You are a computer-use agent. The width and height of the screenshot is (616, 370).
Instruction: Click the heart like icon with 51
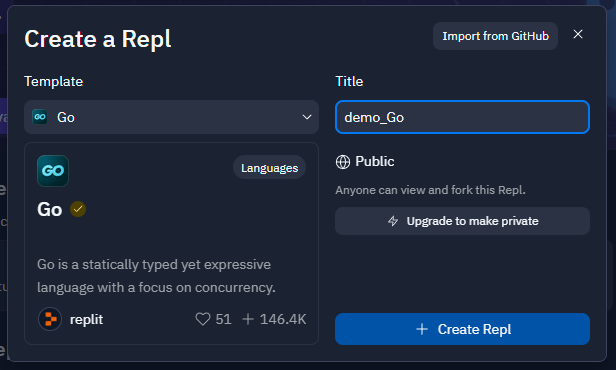pyautogui.click(x=203, y=319)
